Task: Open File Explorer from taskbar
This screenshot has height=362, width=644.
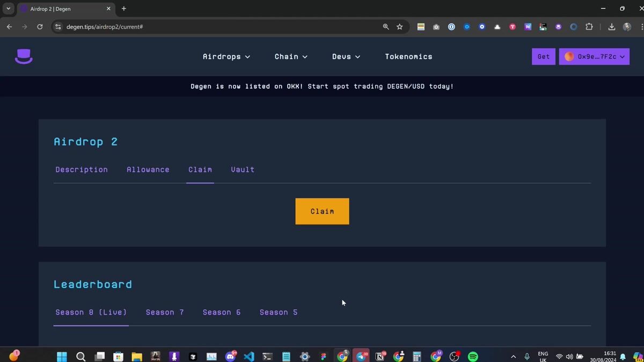Action: point(137,357)
